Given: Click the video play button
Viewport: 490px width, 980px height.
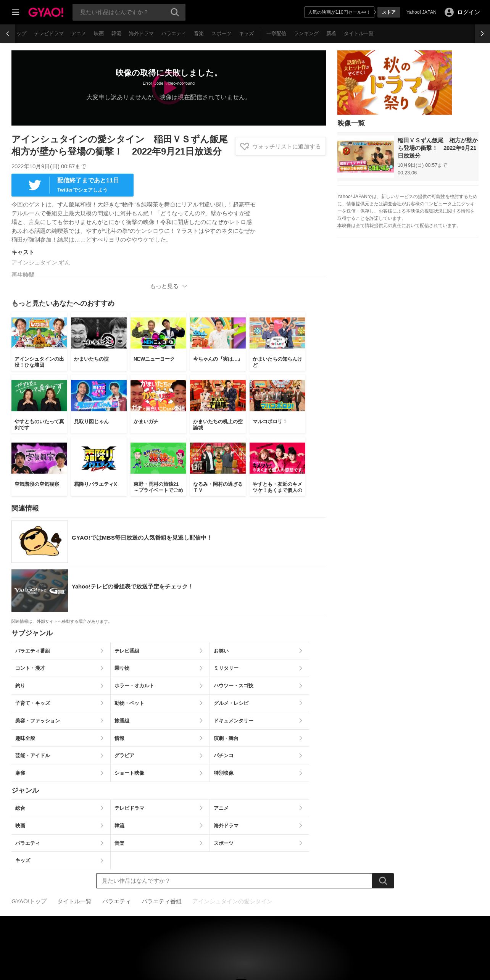Looking at the screenshot, I should pos(169,88).
